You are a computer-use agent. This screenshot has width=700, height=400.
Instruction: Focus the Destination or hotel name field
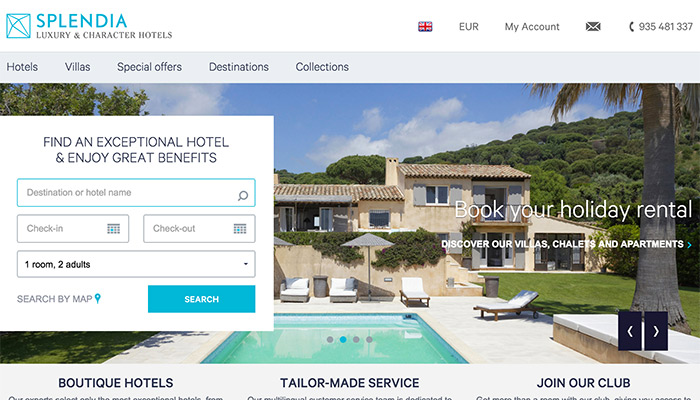click(136, 193)
